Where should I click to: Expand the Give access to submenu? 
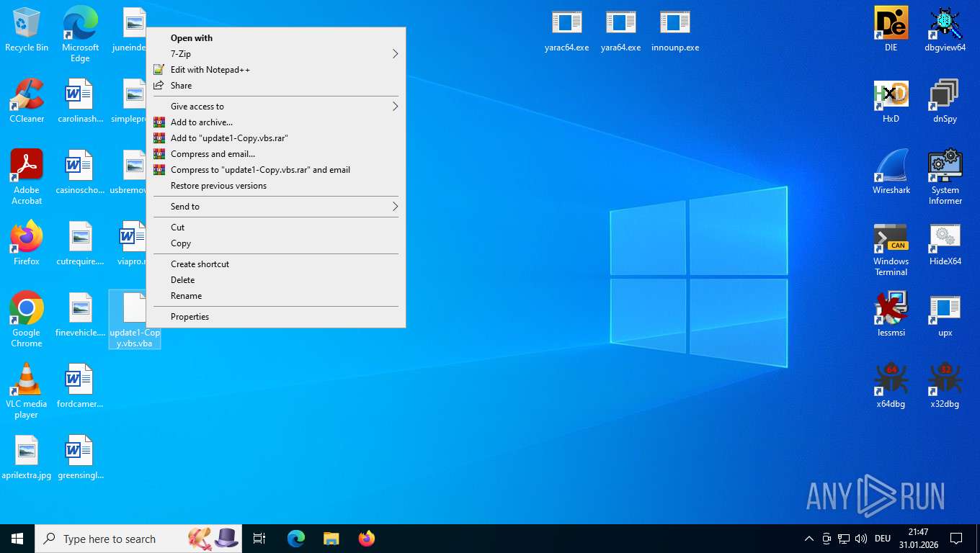coord(276,107)
